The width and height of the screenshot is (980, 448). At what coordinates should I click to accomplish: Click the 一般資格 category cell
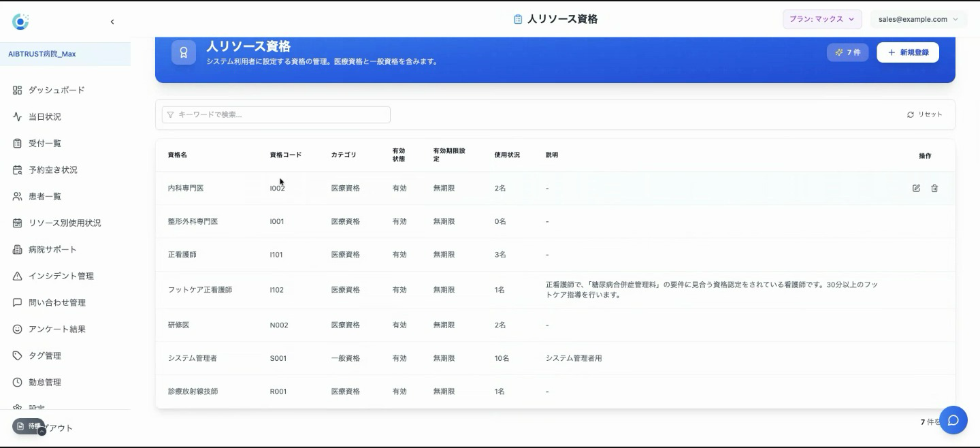[x=346, y=358]
